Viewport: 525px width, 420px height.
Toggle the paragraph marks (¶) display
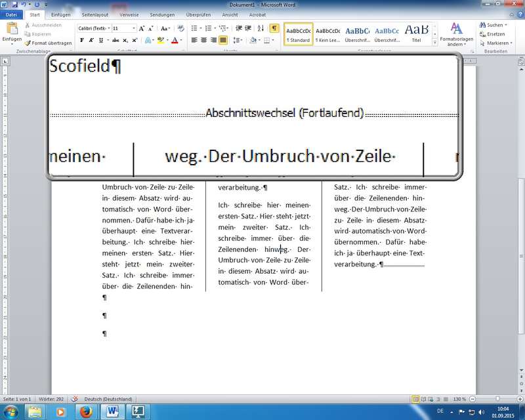[x=274, y=28]
